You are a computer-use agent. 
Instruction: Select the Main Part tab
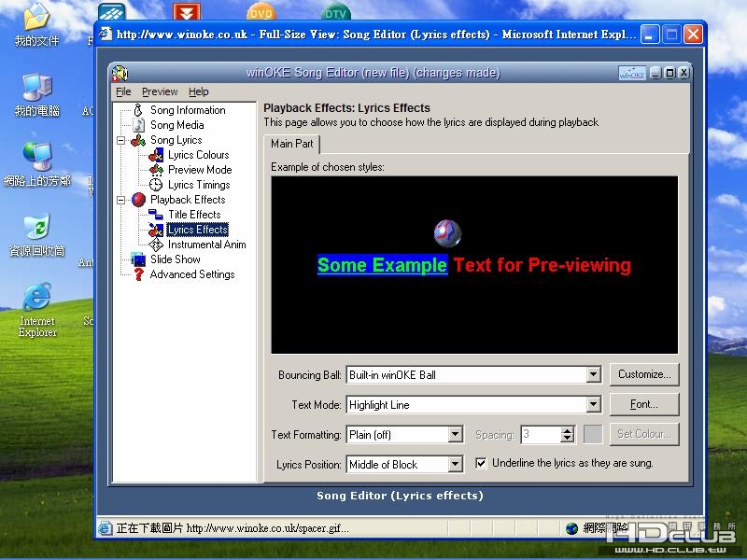(291, 144)
